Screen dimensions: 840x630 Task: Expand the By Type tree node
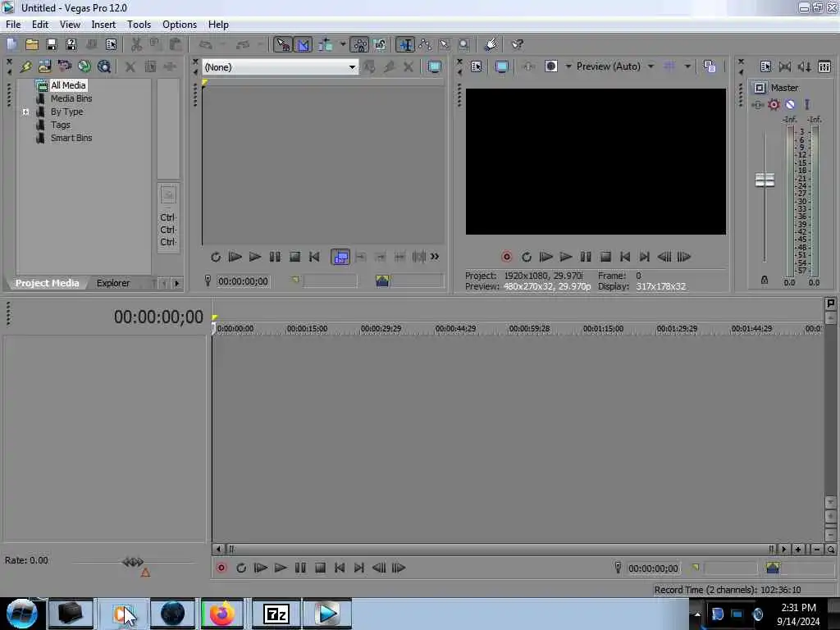point(25,112)
